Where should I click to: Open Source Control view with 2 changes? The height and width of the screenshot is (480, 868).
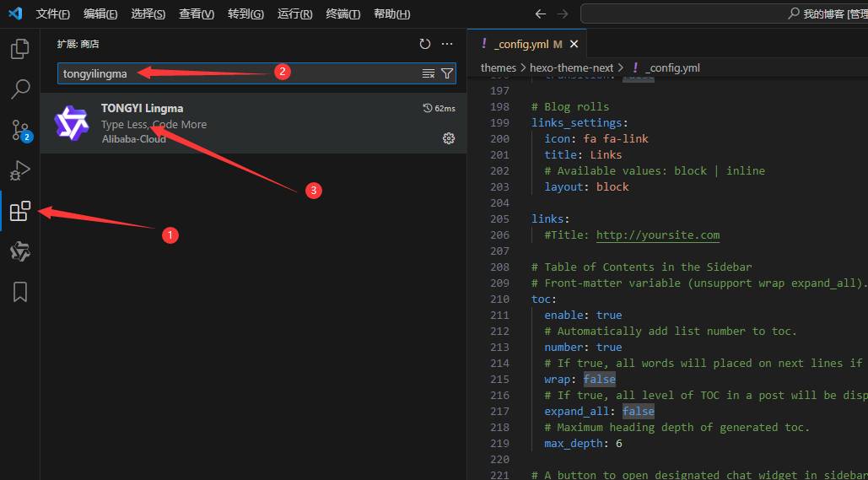(x=21, y=130)
